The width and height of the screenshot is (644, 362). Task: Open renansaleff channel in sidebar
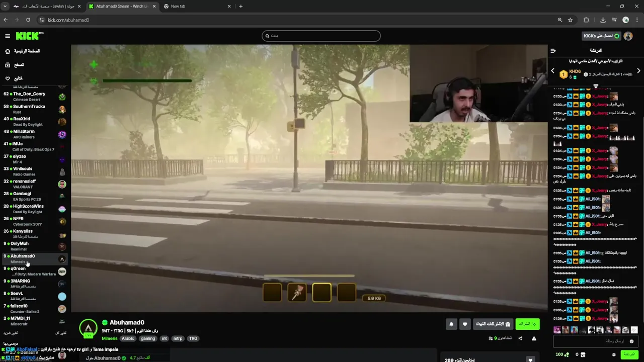34,184
